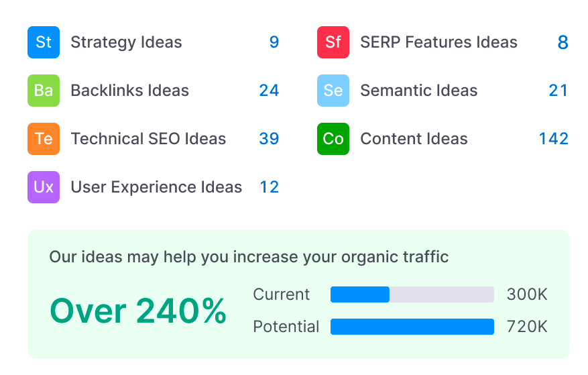Click the blue St Strategy icon
Image resolution: width=588 pixels, height=375 pixels.
click(x=44, y=42)
